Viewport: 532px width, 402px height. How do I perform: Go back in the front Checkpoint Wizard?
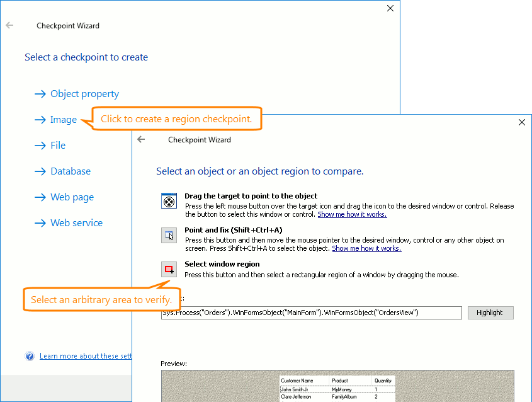141,139
